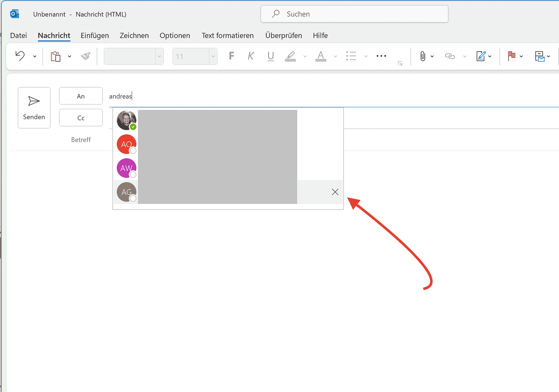Click the text highlight color marker
Image resolution: width=559 pixels, height=392 pixels.
click(x=290, y=56)
